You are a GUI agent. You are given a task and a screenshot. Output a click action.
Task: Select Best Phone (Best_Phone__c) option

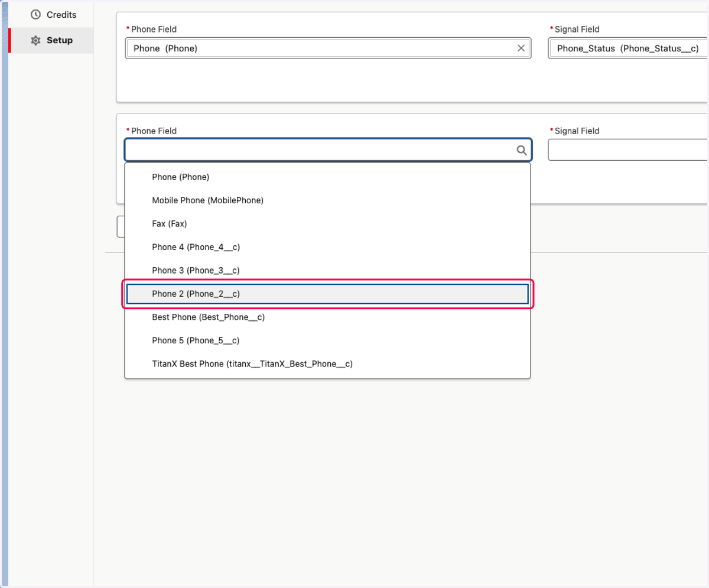click(327, 317)
